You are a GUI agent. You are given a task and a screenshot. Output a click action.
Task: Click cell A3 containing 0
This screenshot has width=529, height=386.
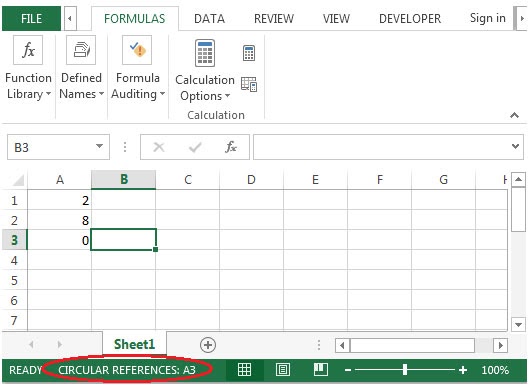[x=59, y=240]
